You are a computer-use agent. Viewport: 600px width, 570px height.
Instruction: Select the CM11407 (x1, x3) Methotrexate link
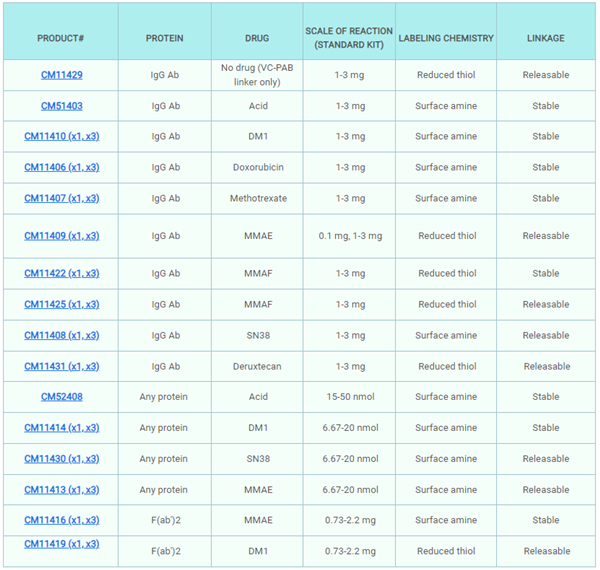61,199
